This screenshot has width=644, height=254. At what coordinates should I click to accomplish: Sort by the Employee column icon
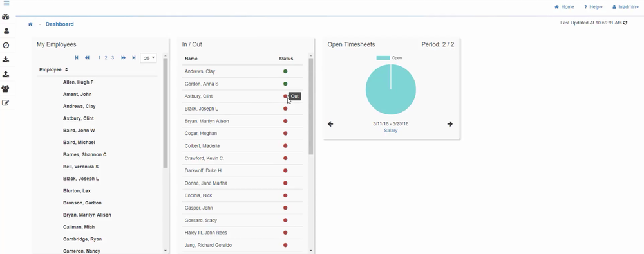pyautogui.click(x=66, y=69)
